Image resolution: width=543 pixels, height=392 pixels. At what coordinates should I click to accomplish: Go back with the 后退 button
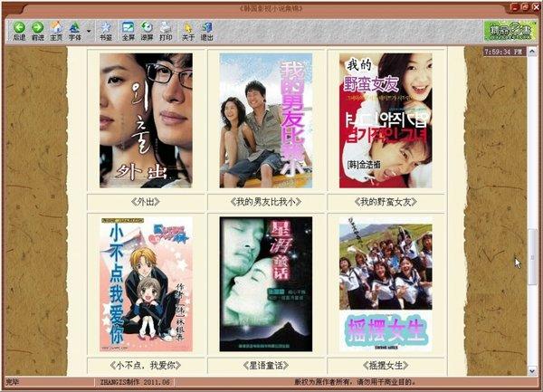[x=19, y=31]
